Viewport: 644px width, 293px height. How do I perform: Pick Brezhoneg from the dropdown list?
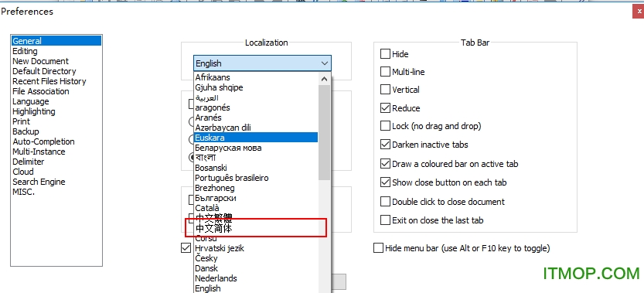pos(256,188)
